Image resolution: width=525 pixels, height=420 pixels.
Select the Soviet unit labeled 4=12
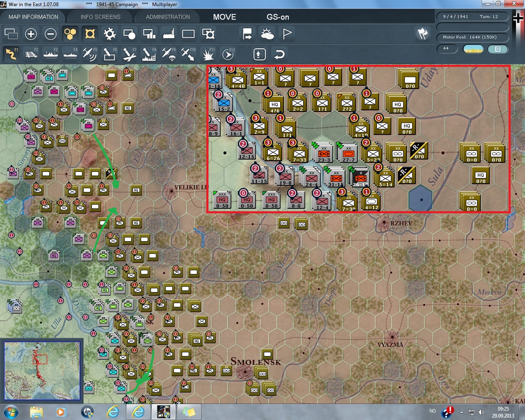click(372, 202)
